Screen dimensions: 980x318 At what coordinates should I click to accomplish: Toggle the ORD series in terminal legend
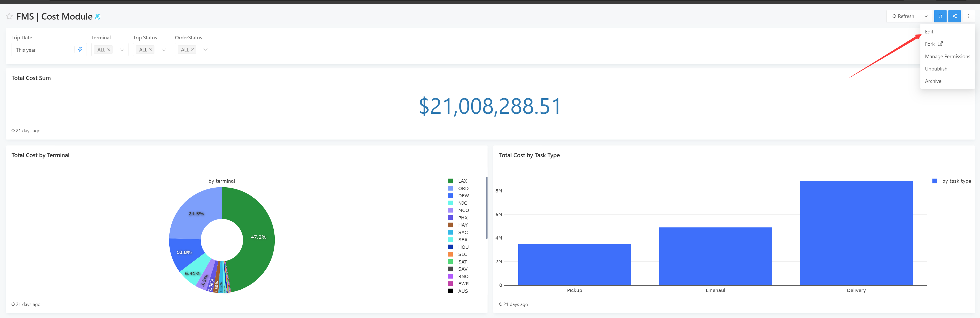coord(463,189)
